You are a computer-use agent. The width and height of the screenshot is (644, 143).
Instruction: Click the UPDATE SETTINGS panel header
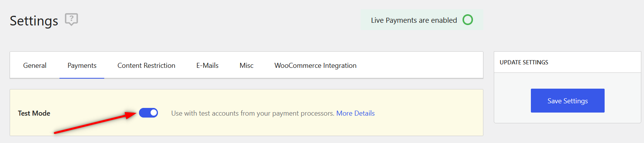point(568,62)
